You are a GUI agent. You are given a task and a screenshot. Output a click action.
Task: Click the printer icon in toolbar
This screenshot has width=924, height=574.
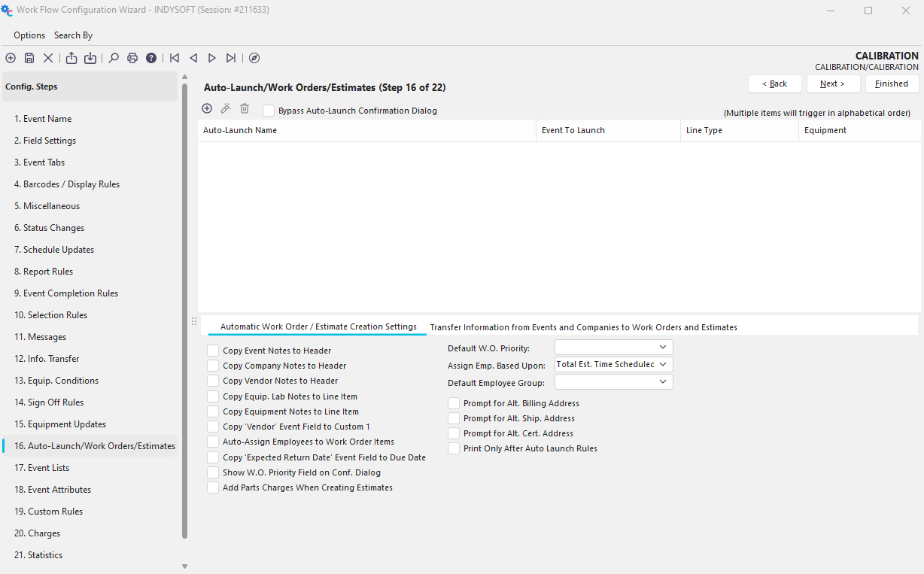pos(132,58)
